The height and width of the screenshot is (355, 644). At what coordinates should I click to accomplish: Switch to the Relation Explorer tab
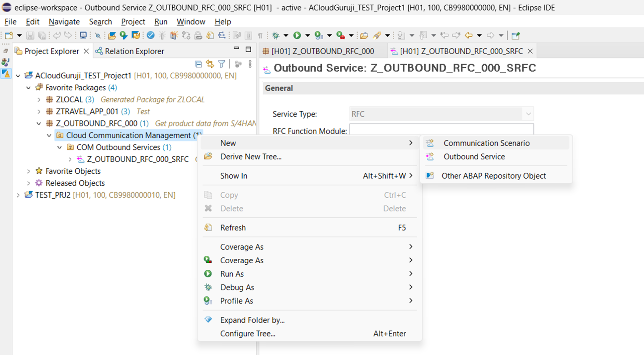coord(134,51)
